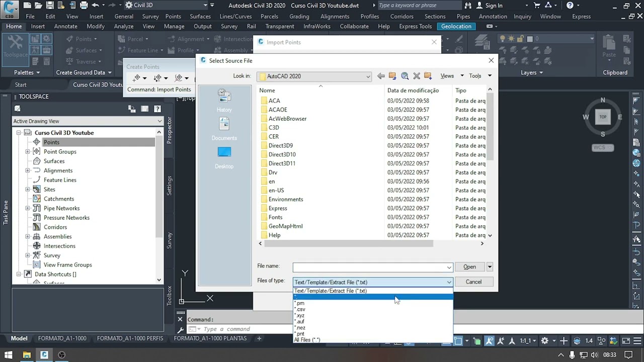Switch to FORMATO_A1-1000 PERFIS layout tab
Image resolution: width=644 pixels, height=362 pixels.
130,338
